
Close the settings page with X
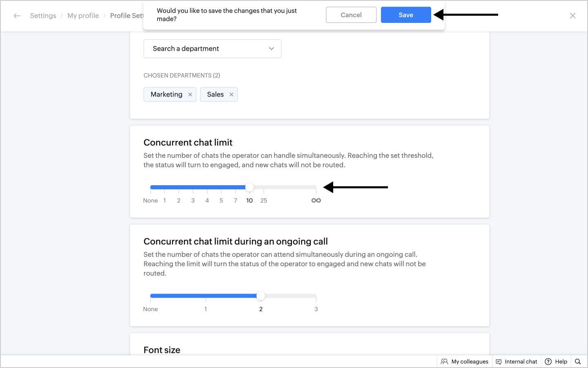[572, 16]
